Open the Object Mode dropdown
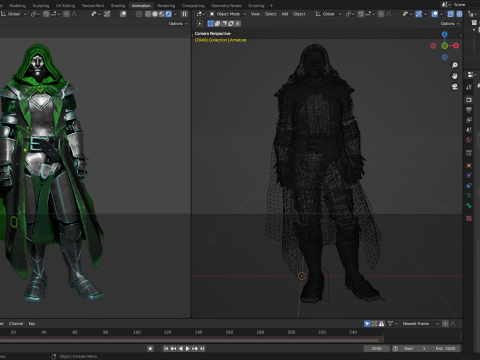Image resolution: width=480 pixels, height=360 pixels. point(228,14)
